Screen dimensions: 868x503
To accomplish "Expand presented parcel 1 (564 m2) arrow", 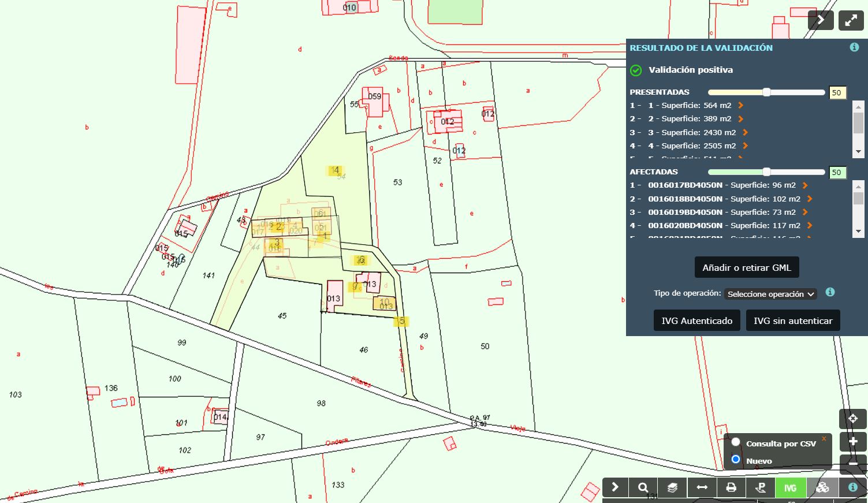I will [740, 105].
